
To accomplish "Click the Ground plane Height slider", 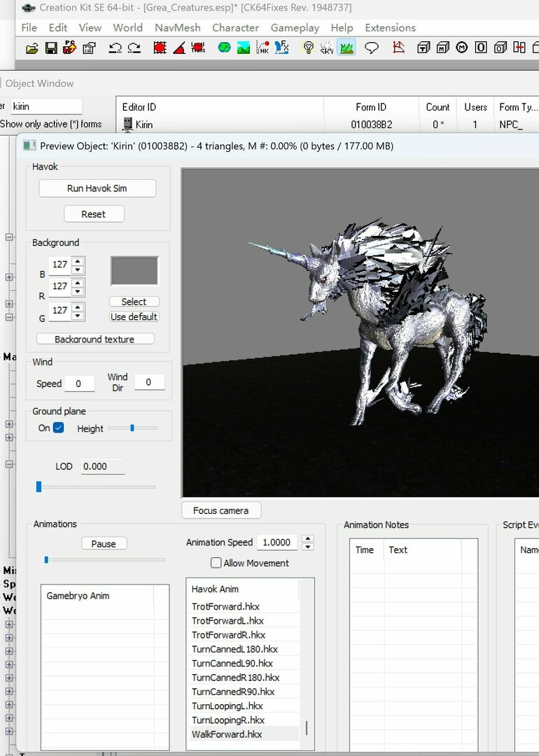I will pyautogui.click(x=132, y=428).
